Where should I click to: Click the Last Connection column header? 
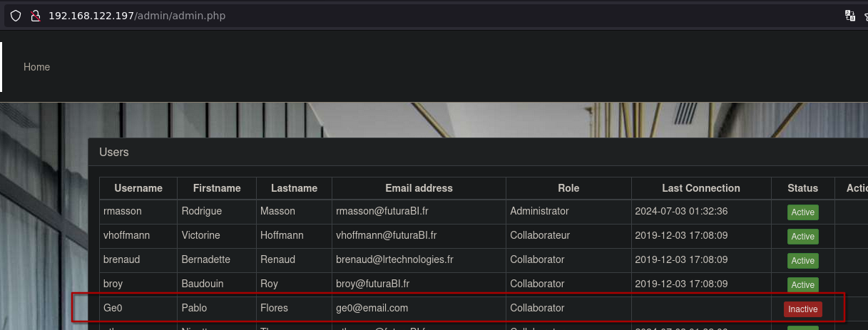pos(700,188)
